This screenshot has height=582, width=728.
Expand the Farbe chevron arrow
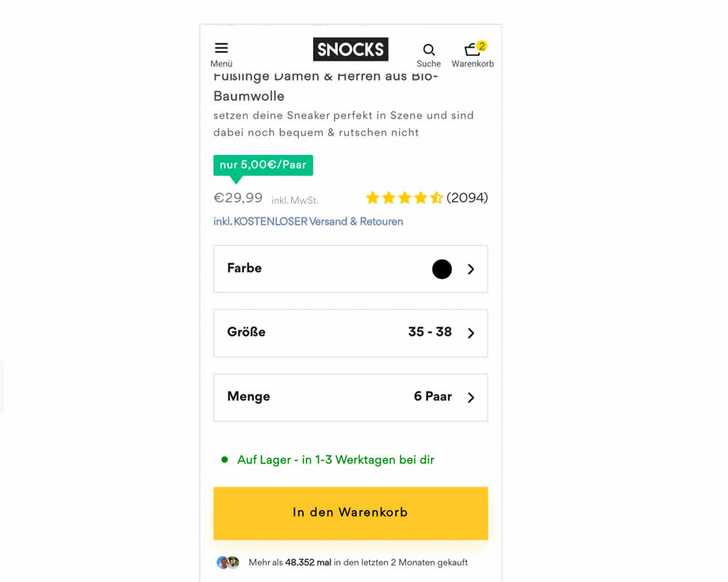(471, 269)
